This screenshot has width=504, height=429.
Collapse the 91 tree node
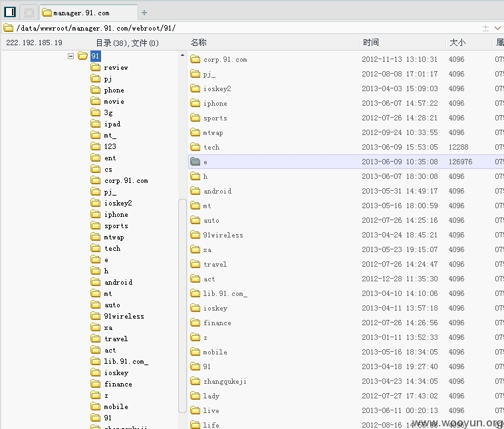(x=70, y=57)
